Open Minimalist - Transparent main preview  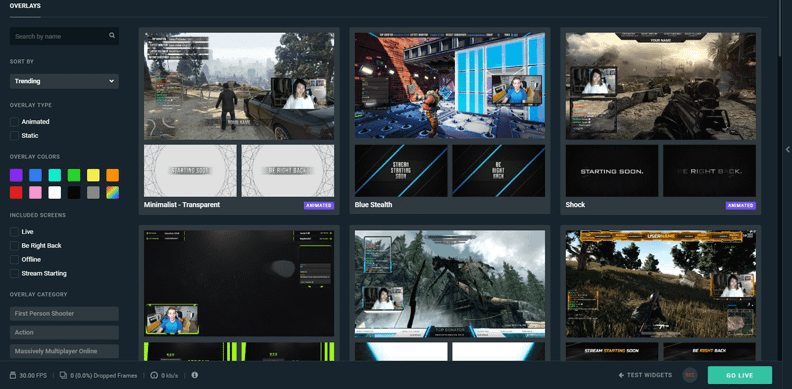tap(239, 86)
